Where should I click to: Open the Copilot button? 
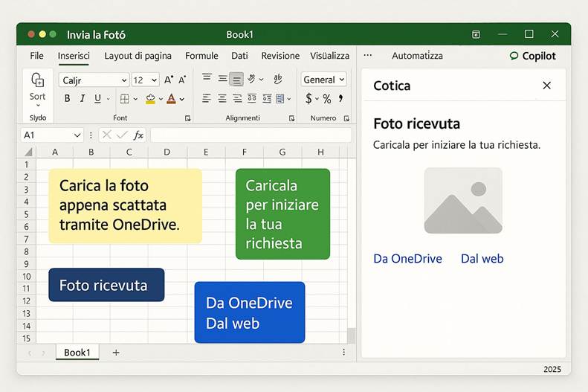(532, 56)
